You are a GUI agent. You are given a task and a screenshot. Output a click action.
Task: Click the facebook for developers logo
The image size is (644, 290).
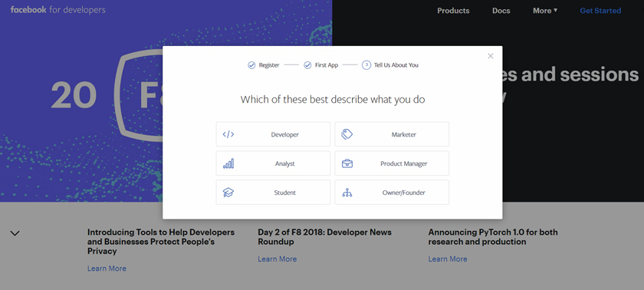(x=58, y=10)
